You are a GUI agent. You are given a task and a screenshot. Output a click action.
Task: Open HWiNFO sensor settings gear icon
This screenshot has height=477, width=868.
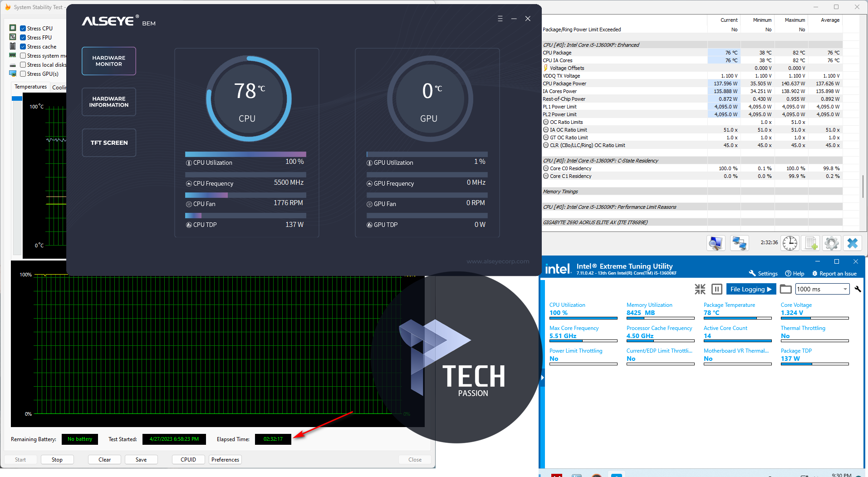click(x=831, y=243)
